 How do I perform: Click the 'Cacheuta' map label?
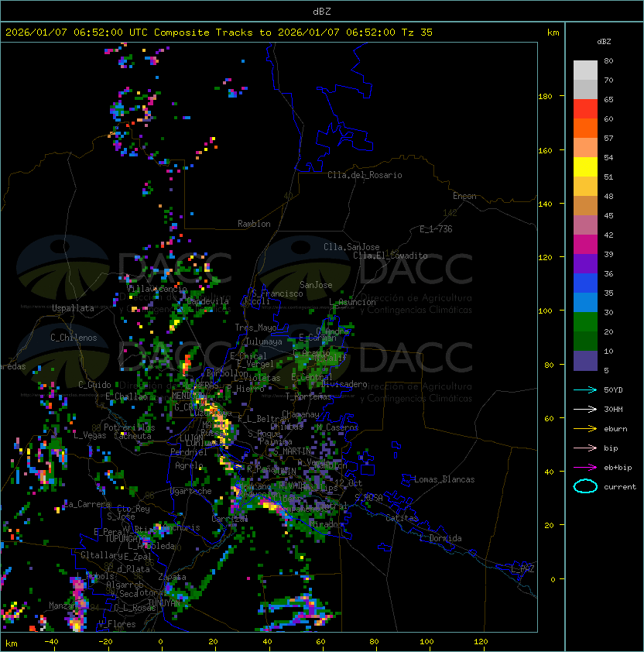click(132, 436)
